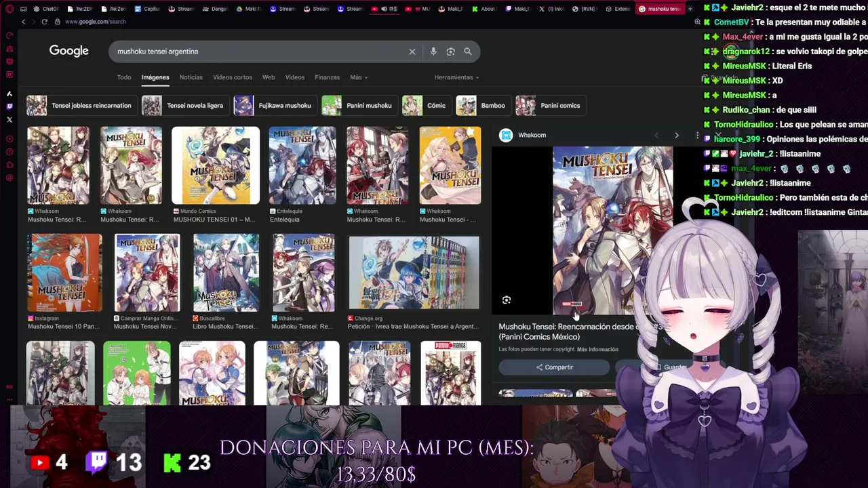This screenshot has height=488, width=868.
Task: Open the Herramientas dropdown
Action: coord(456,77)
